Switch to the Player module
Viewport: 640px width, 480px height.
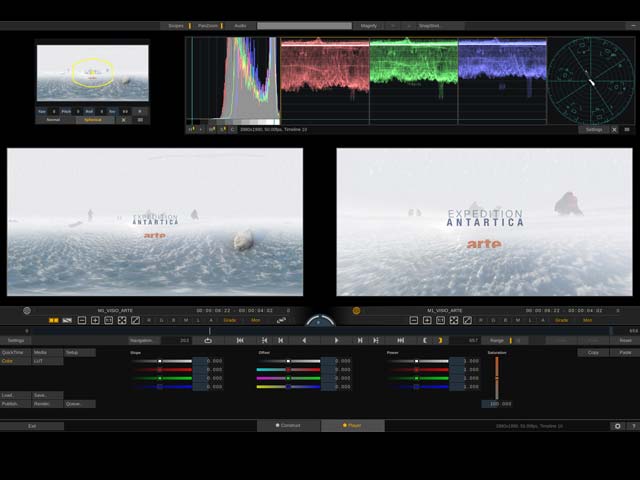353,426
